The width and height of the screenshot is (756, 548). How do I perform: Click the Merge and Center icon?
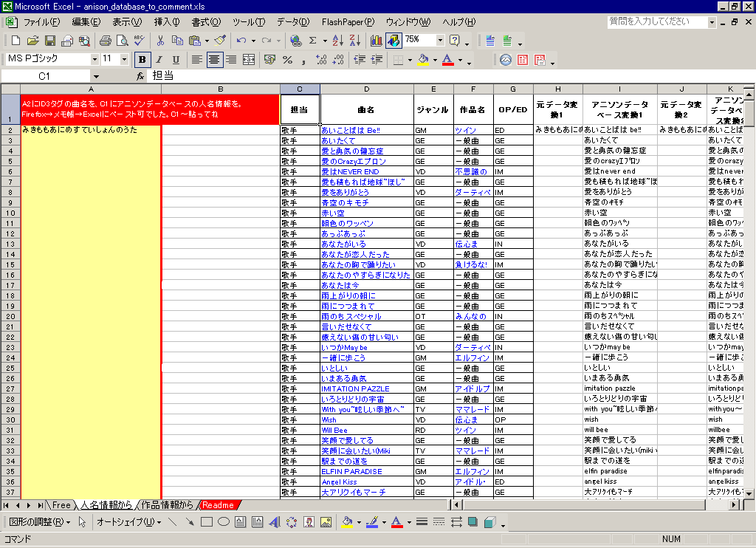(x=249, y=60)
